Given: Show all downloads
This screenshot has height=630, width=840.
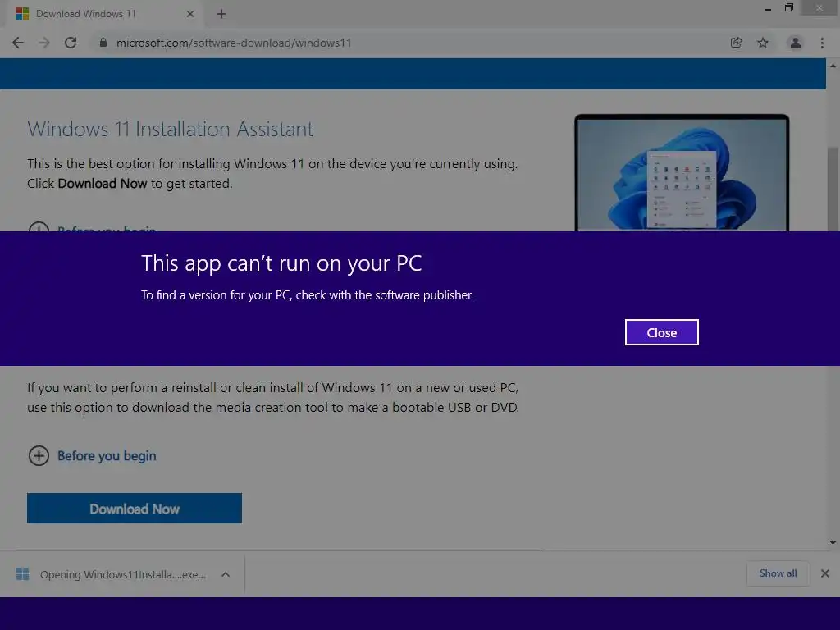Looking at the screenshot, I should coord(778,573).
